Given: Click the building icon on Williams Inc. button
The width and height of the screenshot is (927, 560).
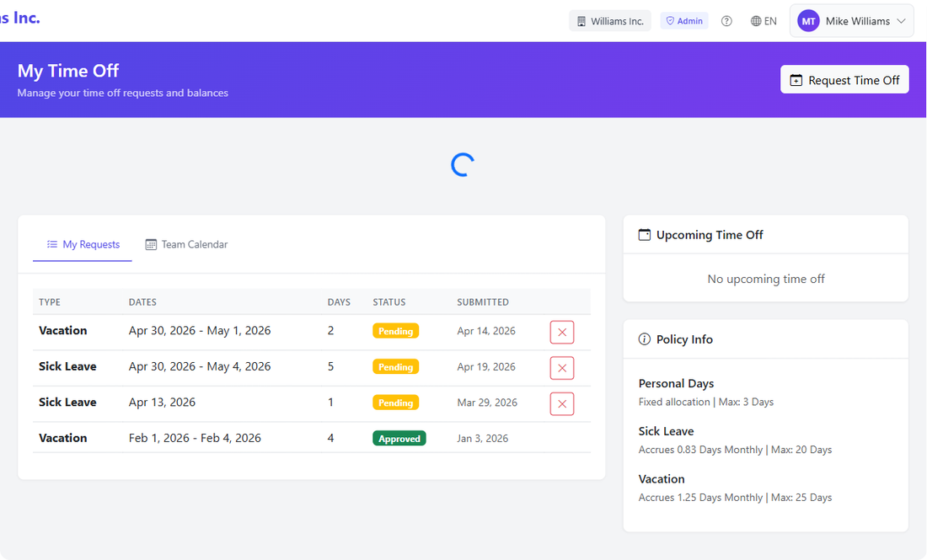Looking at the screenshot, I should tap(580, 20).
